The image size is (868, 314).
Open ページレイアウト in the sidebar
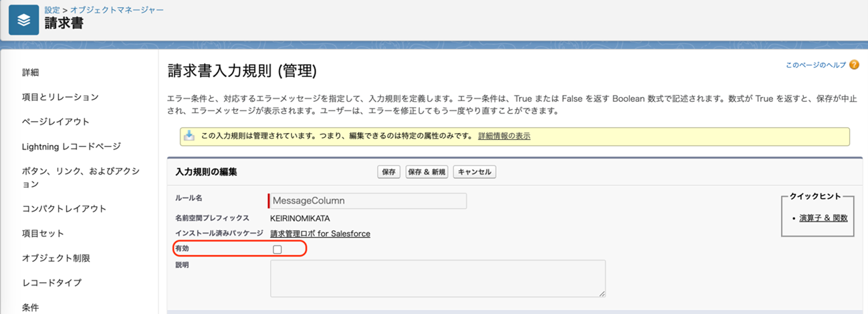56,122
